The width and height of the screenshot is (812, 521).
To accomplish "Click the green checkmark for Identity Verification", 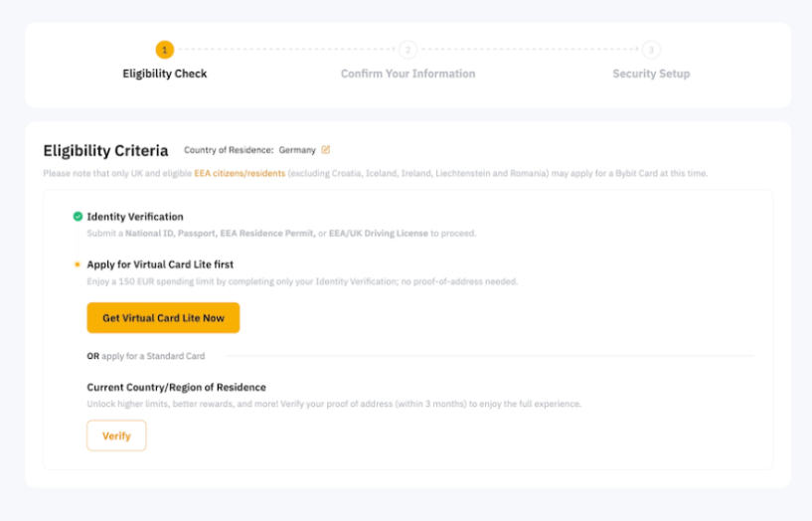I will tap(78, 216).
